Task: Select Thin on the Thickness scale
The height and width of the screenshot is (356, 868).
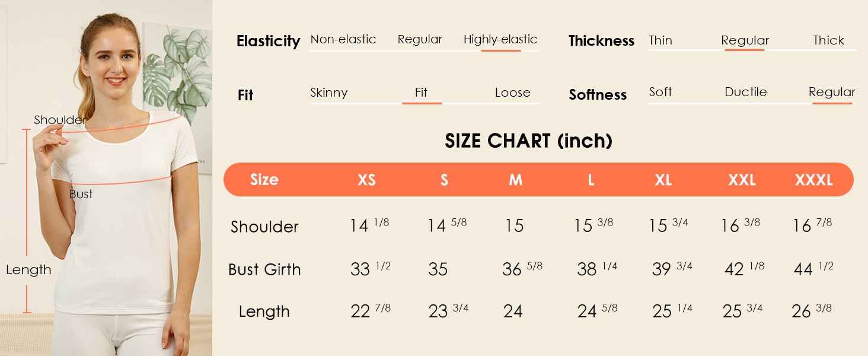Action: click(660, 40)
